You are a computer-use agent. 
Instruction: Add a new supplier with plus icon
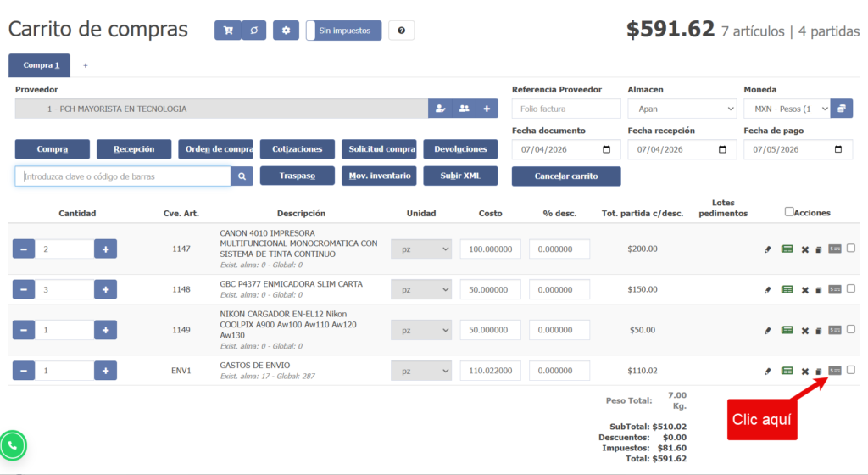[487, 109]
